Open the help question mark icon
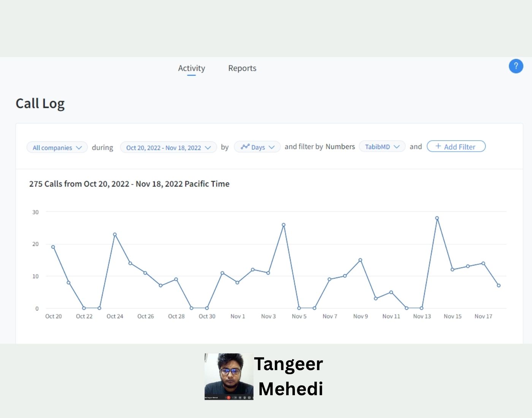The image size is (532, 418). click(516, 66)
